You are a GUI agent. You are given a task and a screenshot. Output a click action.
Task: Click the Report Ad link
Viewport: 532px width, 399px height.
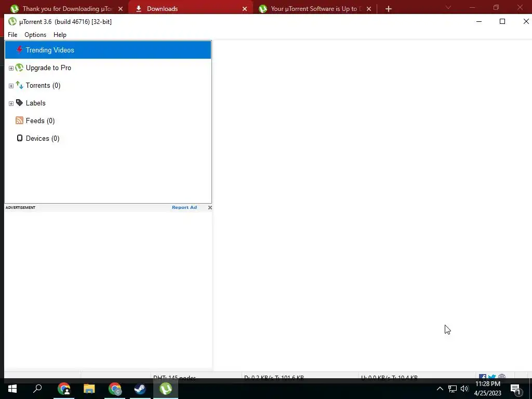(x=184, y=207)
